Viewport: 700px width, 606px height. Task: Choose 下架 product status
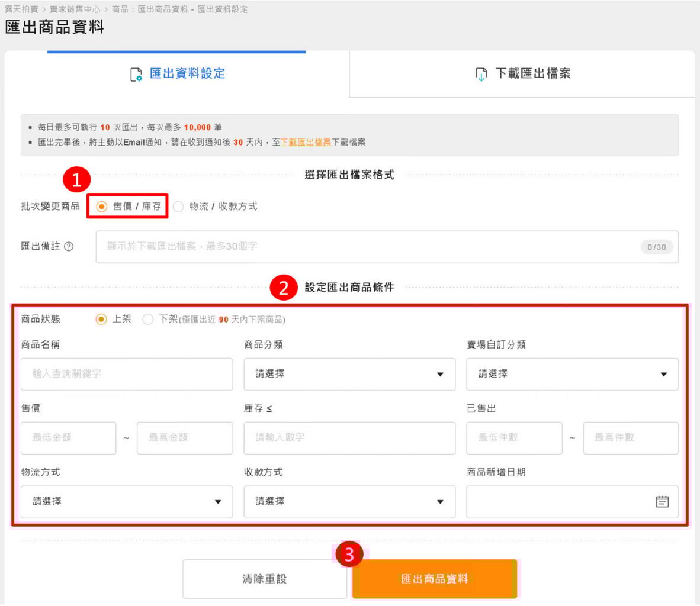click(x=148, y=320)
